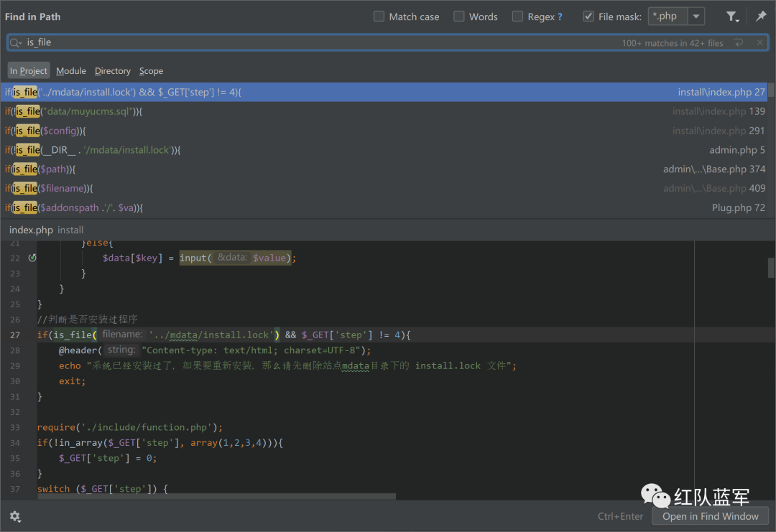Select the In Project scope tab
The image size is (776, 532).
pos(29,70)
